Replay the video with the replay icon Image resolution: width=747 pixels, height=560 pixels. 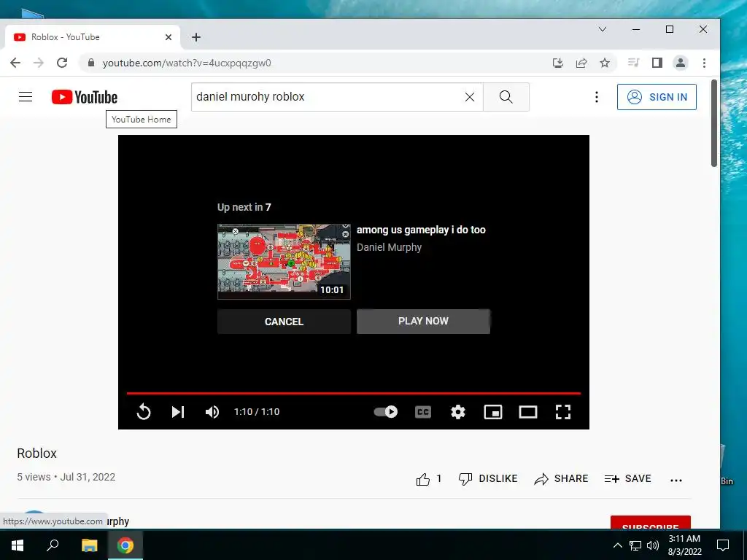point(144,412)
